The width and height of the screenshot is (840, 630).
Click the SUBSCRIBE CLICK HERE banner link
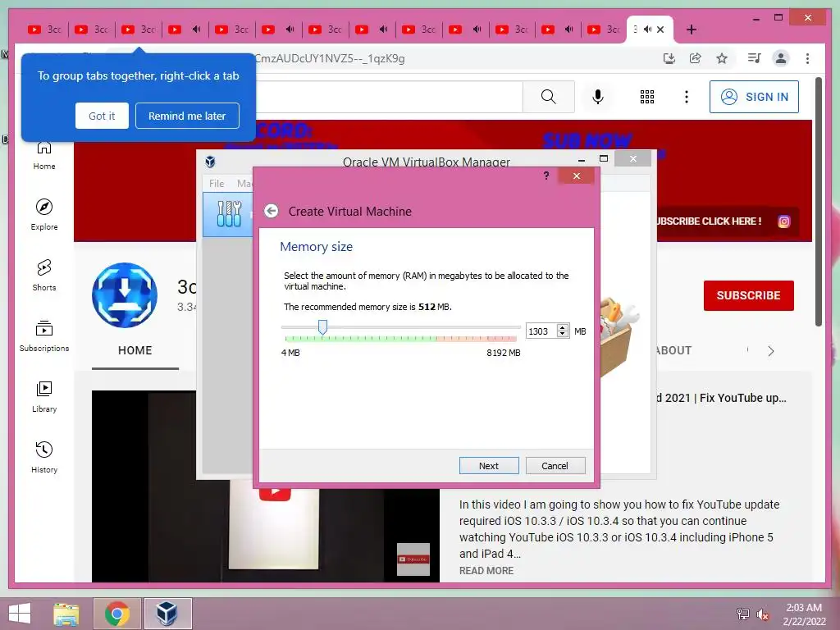pyautogui.click(x=708, y=221)
